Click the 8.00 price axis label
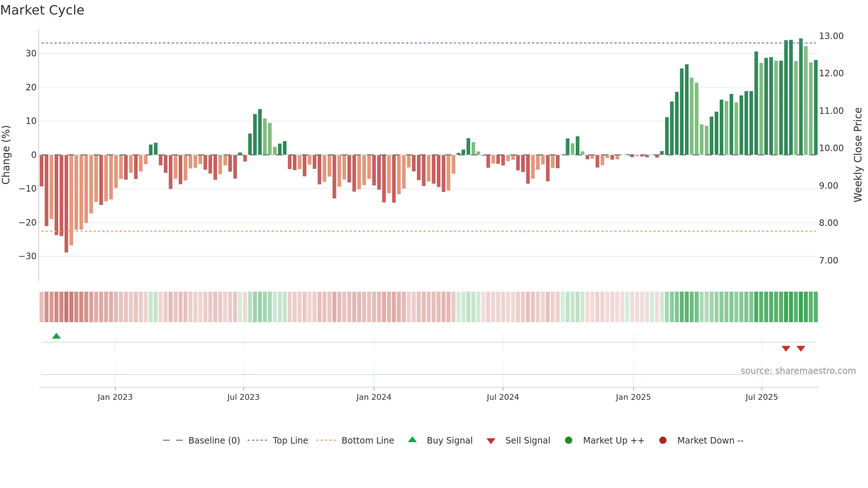This screenshot has height=488, width=868. point(828,223)
